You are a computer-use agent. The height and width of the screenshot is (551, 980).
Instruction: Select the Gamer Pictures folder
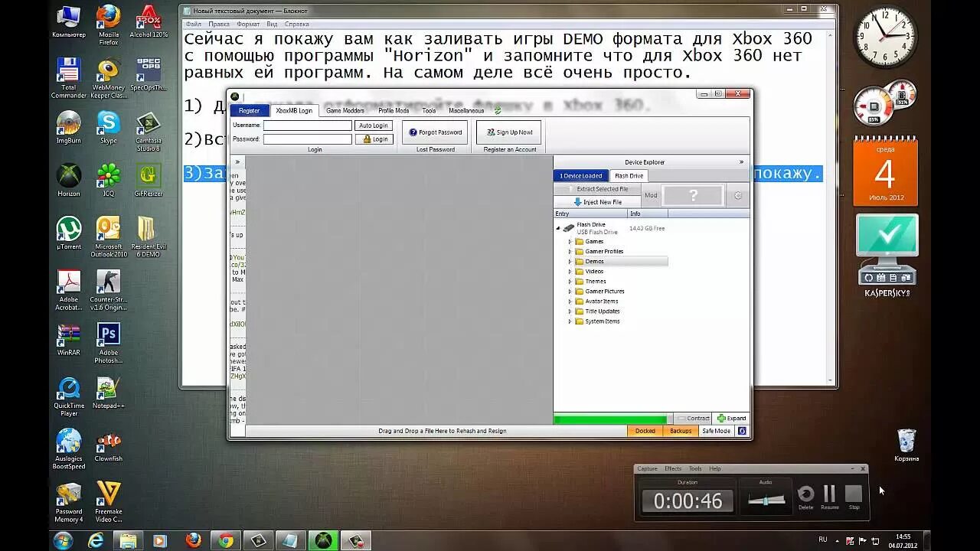(x=604, y=292)
